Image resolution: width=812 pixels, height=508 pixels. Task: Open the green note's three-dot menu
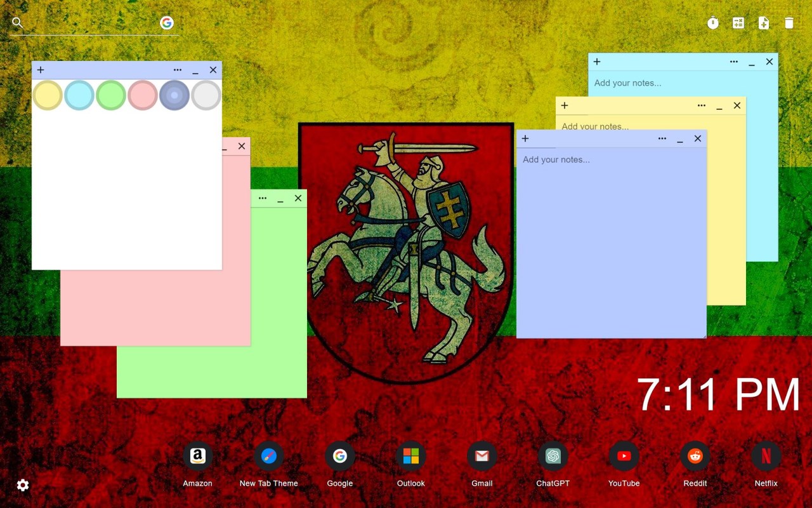(x=263, y=198)
